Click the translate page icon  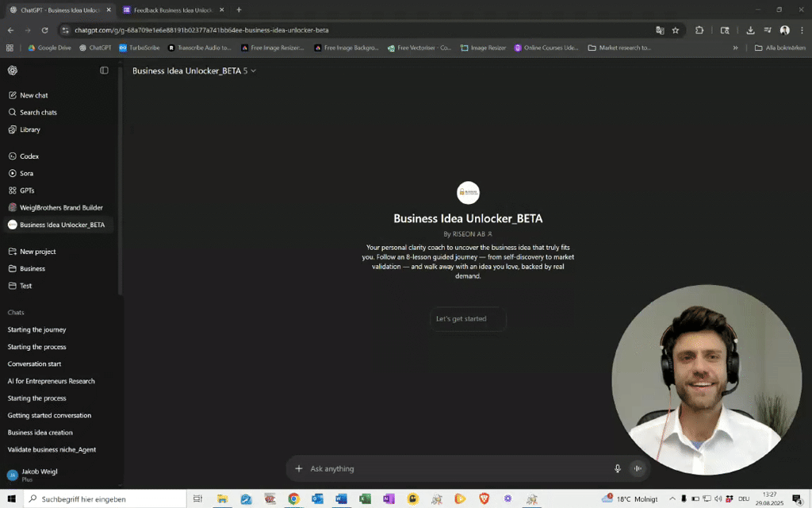[x=660, y=30]
